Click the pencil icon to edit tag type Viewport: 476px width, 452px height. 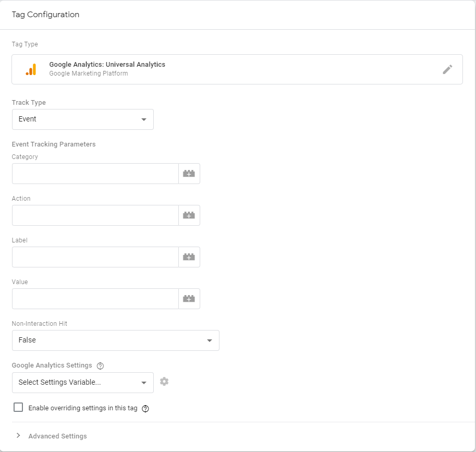coord(447,69)
